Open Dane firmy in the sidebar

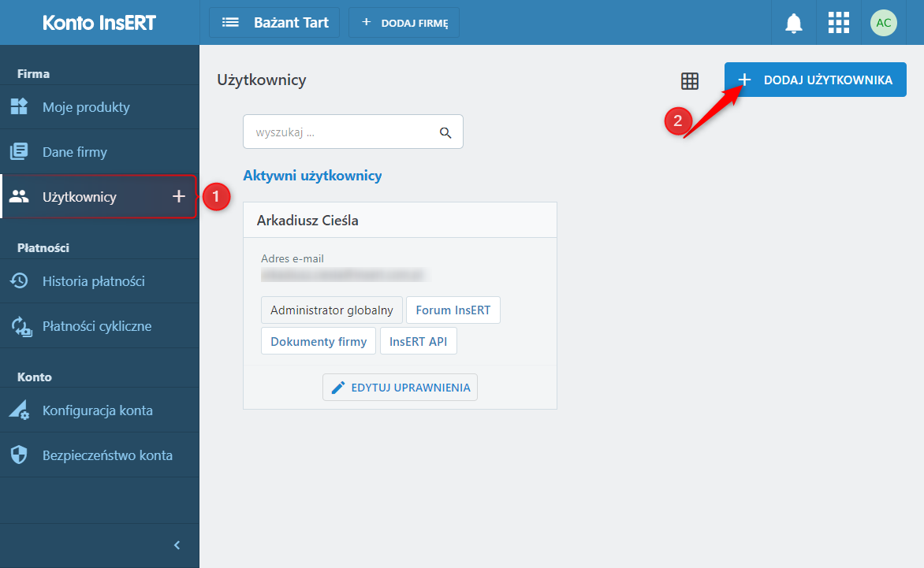pos(75,152)
